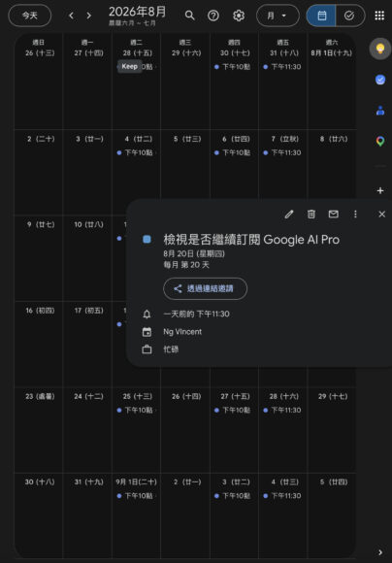Open the settings gear menu

point(239,16)
